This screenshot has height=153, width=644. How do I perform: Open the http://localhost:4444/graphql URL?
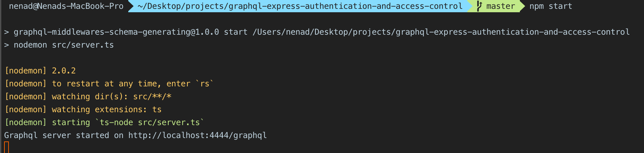click(x=197, y=135)
